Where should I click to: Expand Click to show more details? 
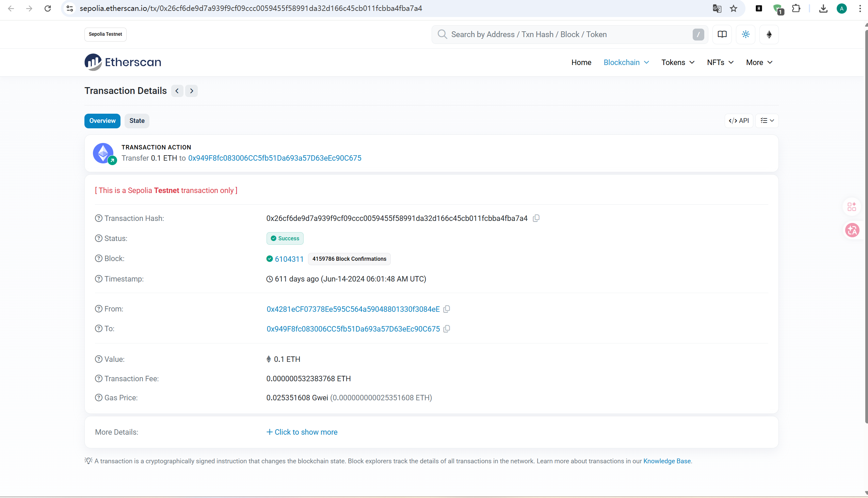[302, 432]
